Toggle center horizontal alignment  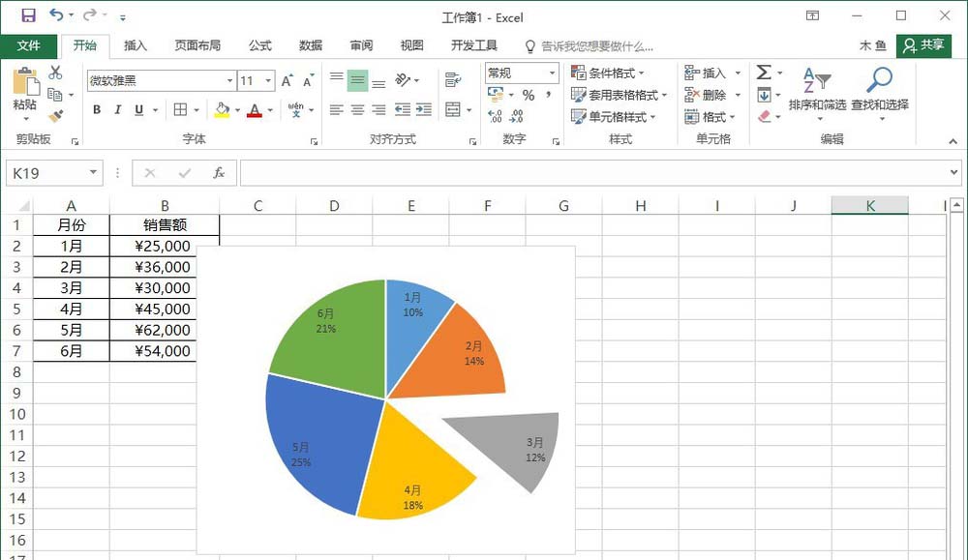pyautogui.click(x=357, y=110)
